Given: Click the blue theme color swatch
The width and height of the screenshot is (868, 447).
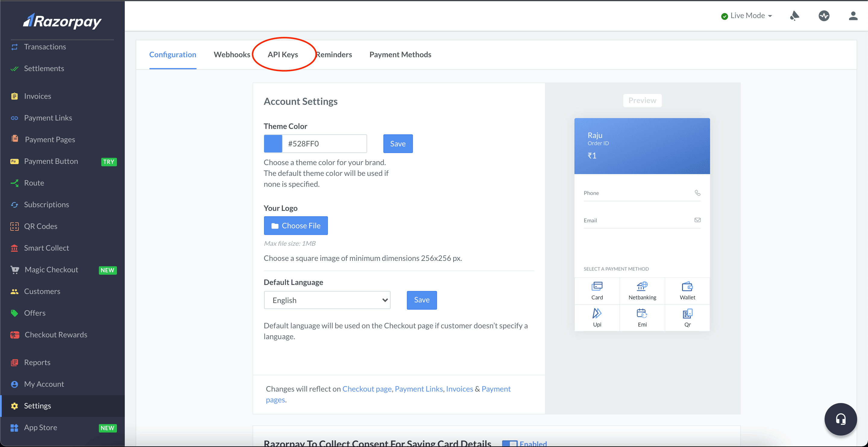Looking at the screenshot, I should click(273, 143).
